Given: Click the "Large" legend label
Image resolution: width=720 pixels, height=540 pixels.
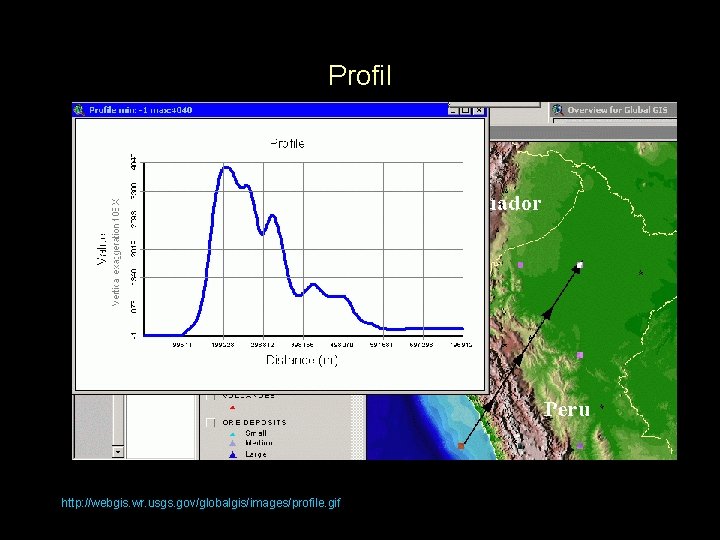Looking at the screenshot, I should click(256, 455).
